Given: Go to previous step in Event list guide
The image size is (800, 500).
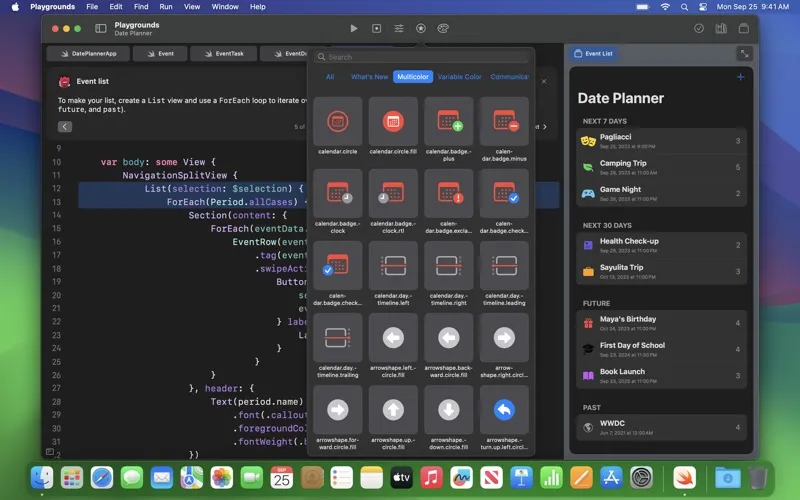Looking at the screenshot, I should (65, 127).
